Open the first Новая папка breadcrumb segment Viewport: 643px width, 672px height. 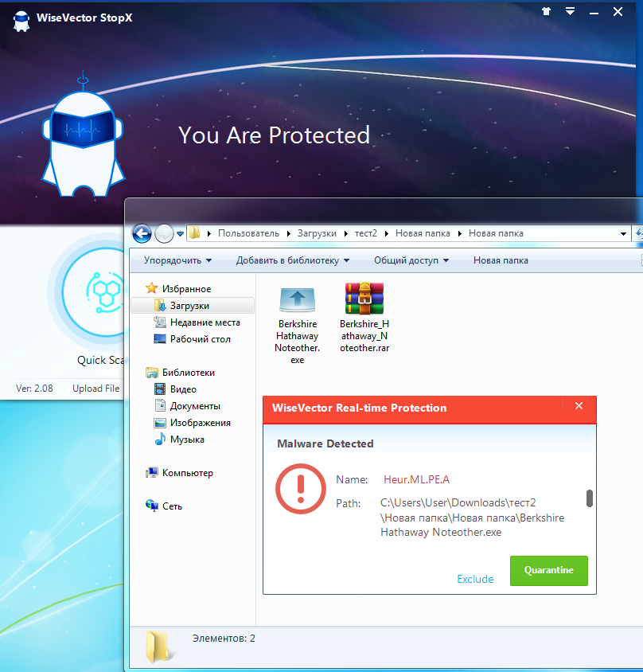coord(423,233)
